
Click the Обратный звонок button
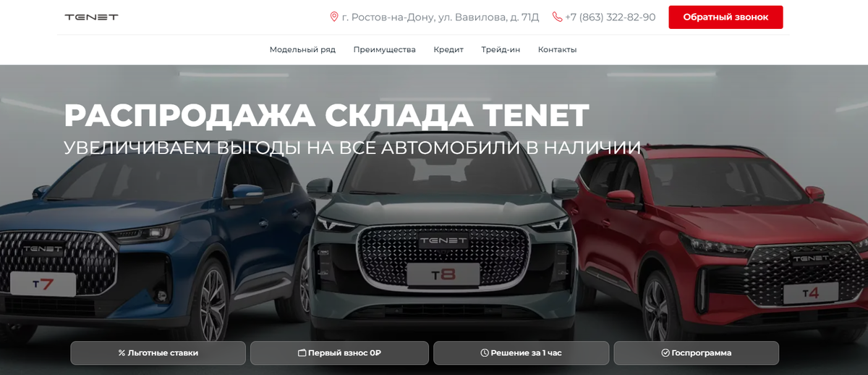coord(726,17)
